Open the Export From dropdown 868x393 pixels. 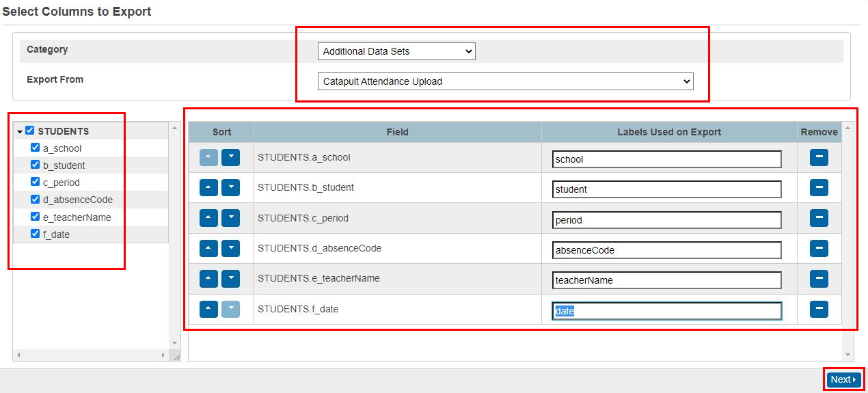coord(506,81)
